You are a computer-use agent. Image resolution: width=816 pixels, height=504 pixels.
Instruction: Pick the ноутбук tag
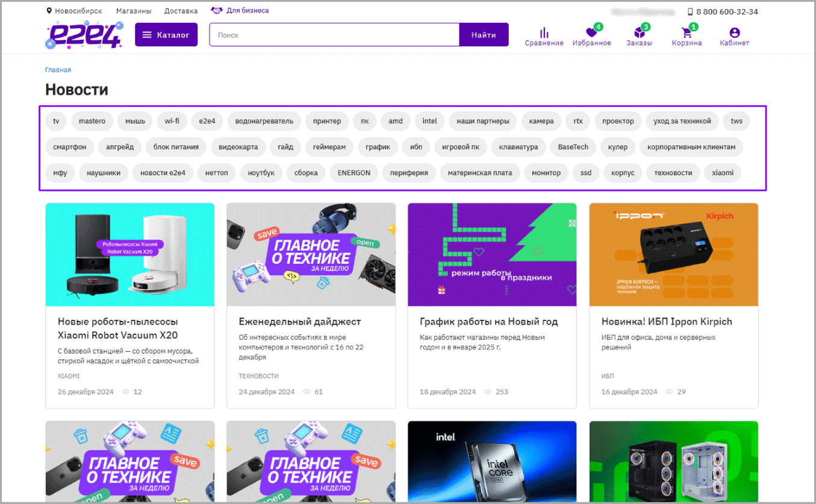click(261, 173)
